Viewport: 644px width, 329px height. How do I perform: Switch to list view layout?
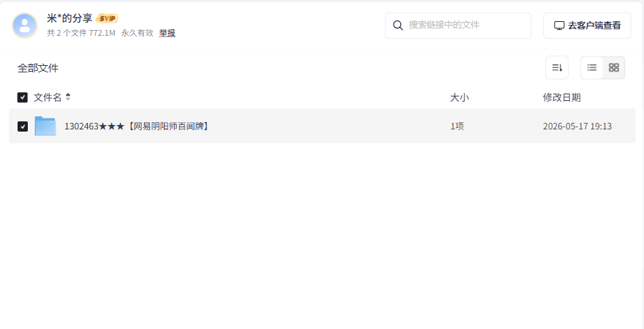592,68
